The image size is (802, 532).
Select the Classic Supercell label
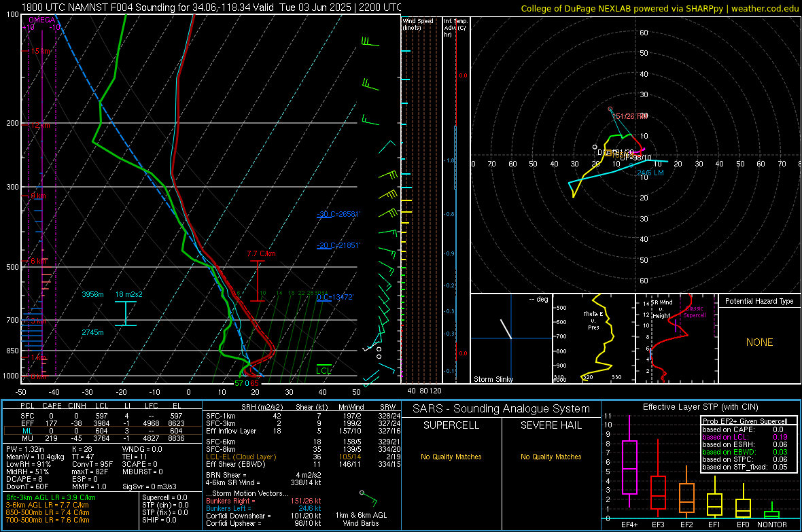695,312
